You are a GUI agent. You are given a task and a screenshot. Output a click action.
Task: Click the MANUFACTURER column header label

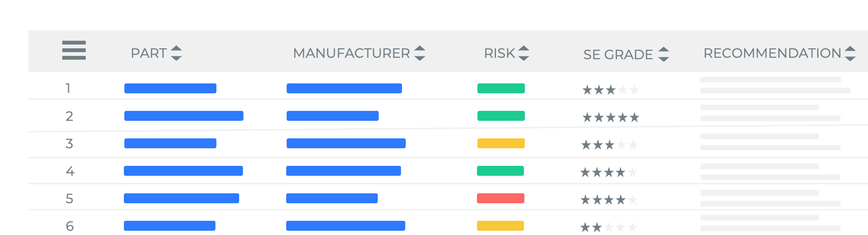(351, 53)
